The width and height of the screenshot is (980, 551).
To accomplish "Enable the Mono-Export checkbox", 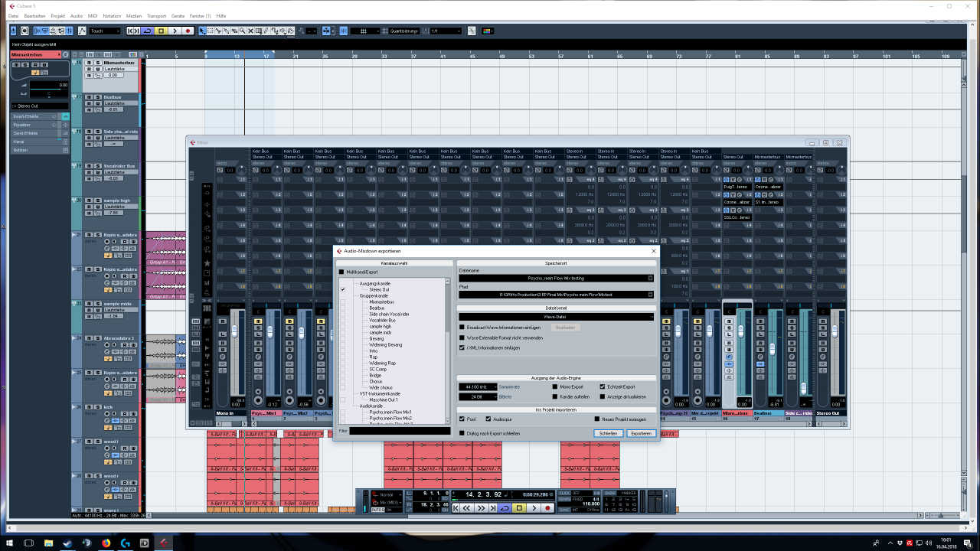I will (555, 386).
